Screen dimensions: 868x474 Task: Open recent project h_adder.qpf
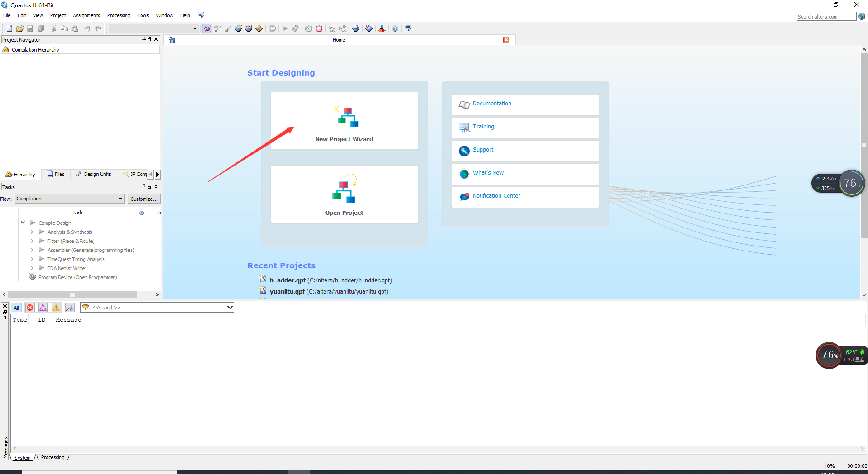click(x=330, y=280)
